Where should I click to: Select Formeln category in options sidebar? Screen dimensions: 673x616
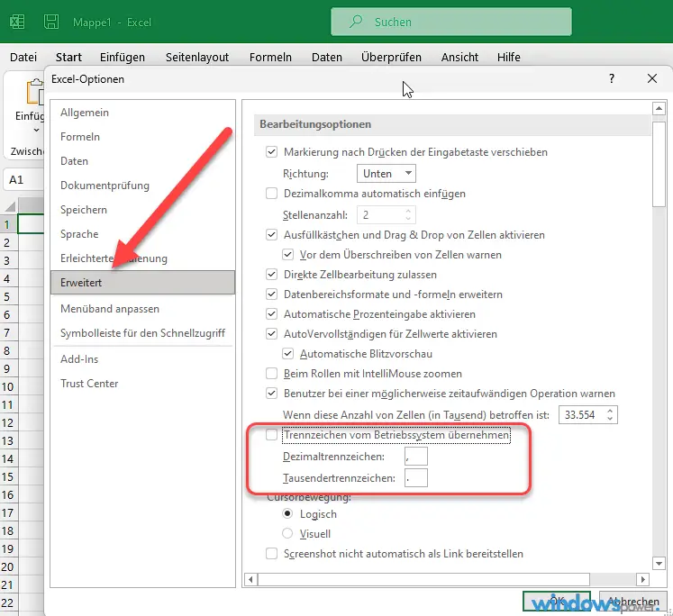(143, 137)
